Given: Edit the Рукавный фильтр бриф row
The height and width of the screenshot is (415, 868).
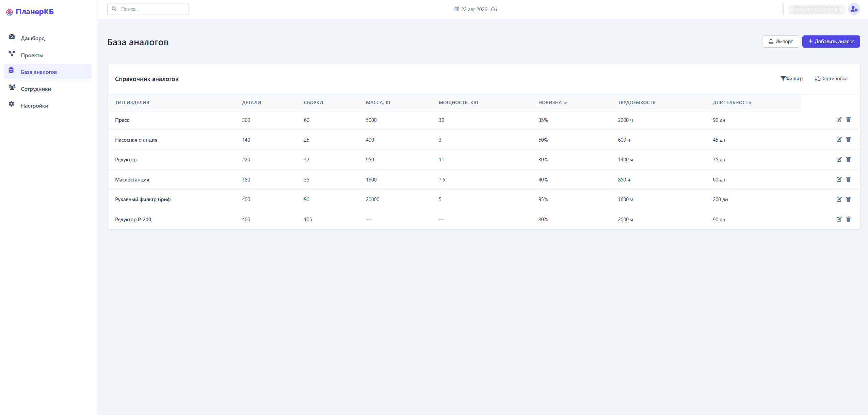Looking at the screenshot, I should coord(839,199).
